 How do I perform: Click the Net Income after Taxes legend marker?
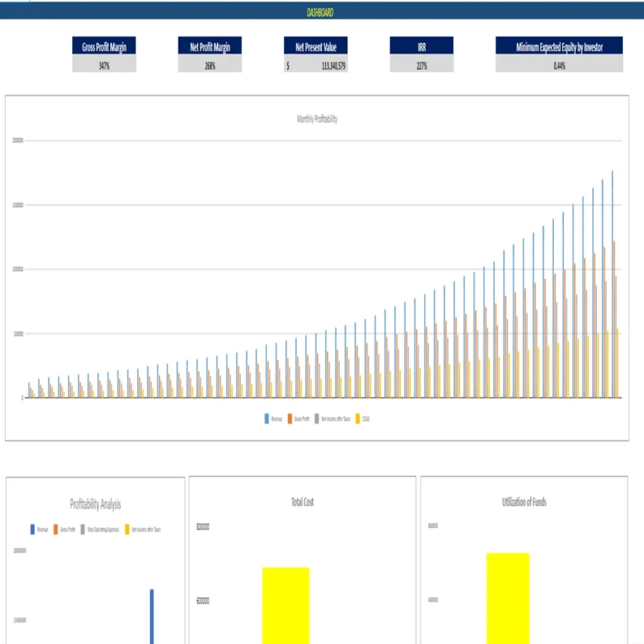tap(317, 417)
